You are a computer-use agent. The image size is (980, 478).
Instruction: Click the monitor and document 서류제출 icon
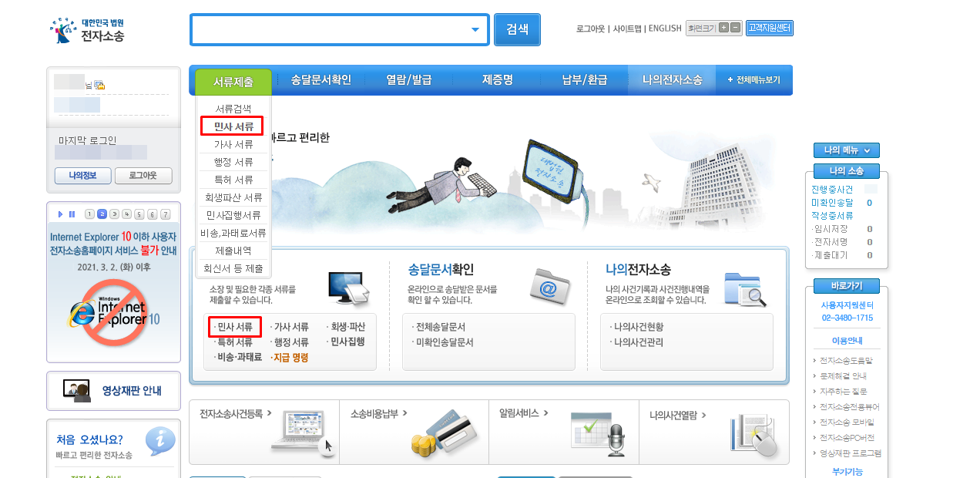351,288
